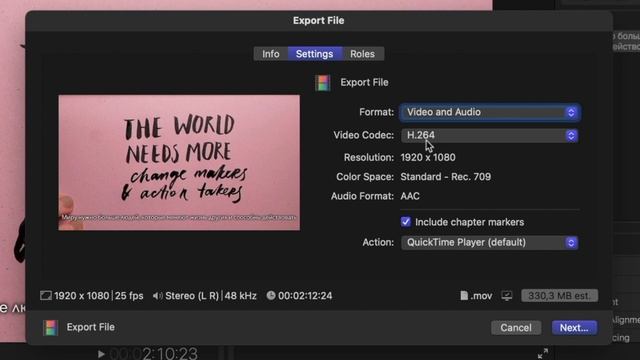Click the 48 kHz sample rate text
The image size is (640, 360).
pos(240,296)
